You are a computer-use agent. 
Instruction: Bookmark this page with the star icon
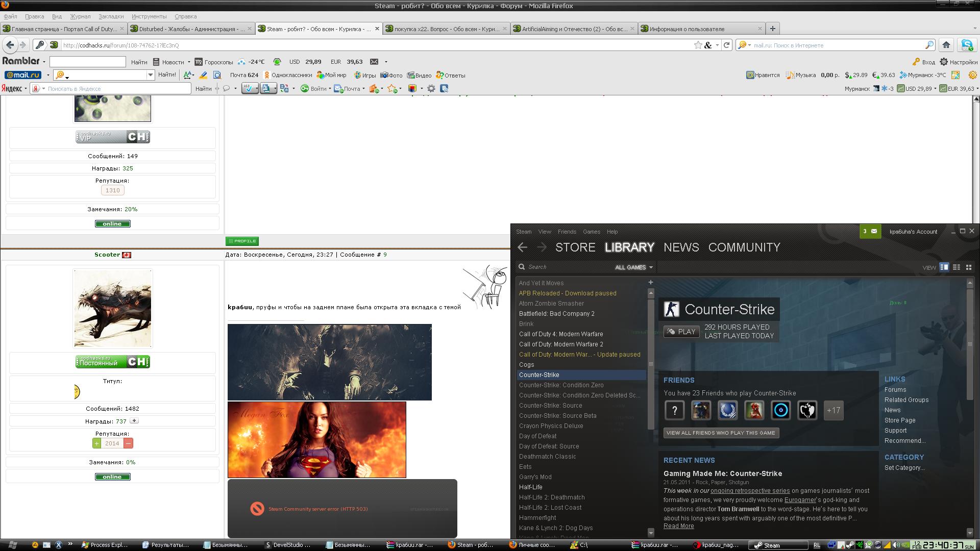(x=698, y=45)
